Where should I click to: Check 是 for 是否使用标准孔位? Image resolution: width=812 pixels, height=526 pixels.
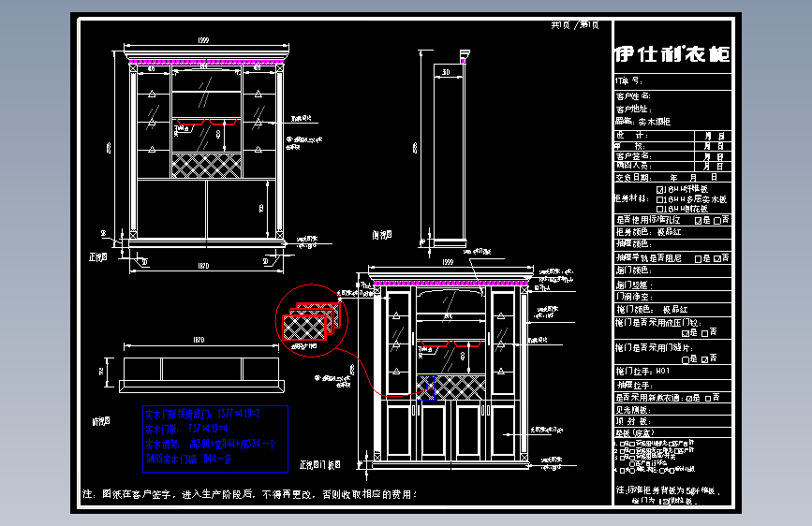(698, 221)
